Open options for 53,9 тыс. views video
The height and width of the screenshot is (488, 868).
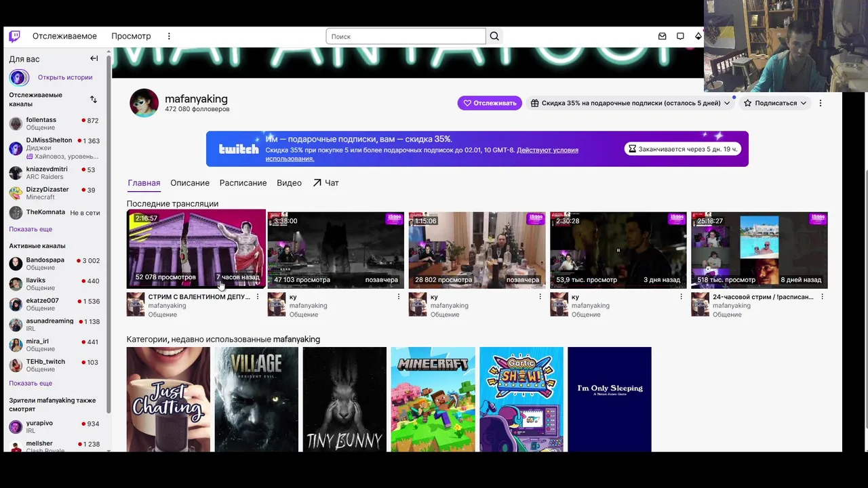pyautogui.click(x=681, y=297)
